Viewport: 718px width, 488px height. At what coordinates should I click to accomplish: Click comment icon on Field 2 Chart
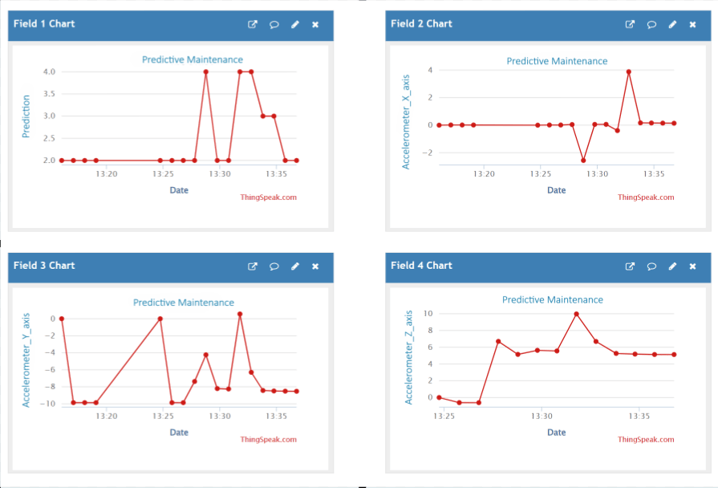pos(651,25)
